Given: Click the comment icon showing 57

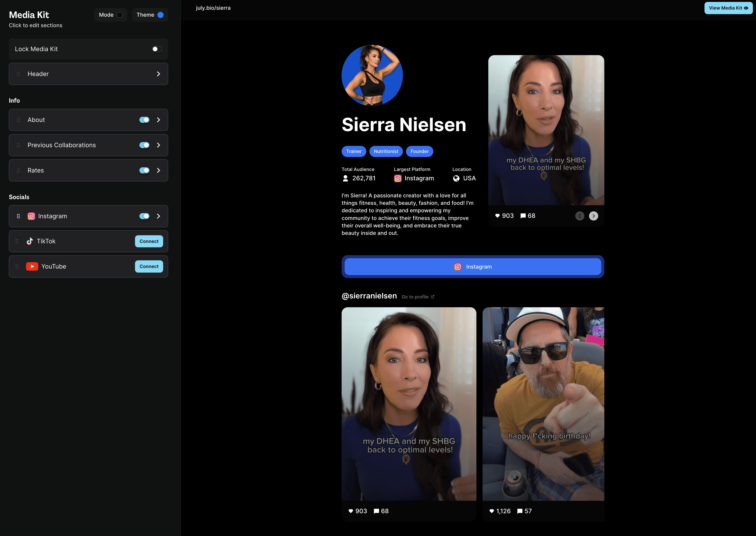Looking at the screenshot, I should click(x=520, y=511).
